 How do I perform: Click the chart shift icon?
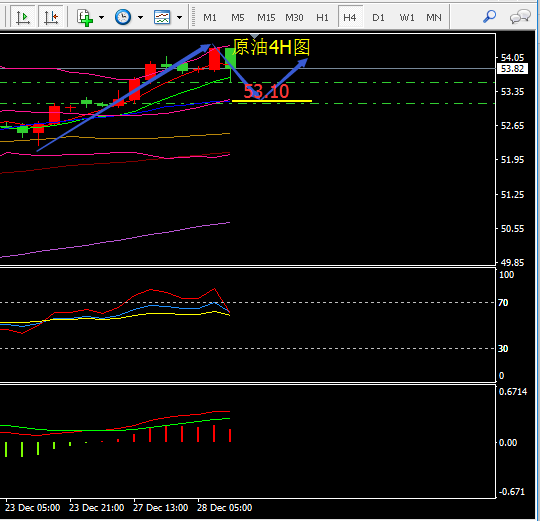(51, 17)
